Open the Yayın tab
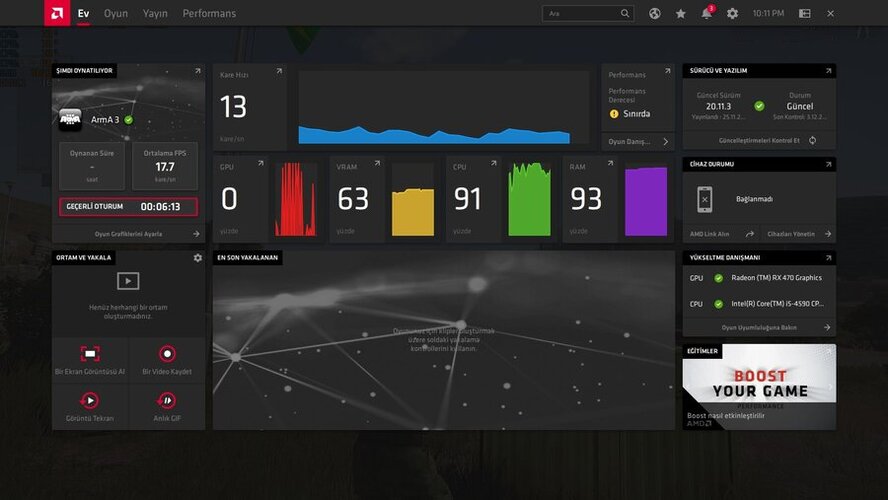The height and width of the screenshot is (500, 888). 155,13
